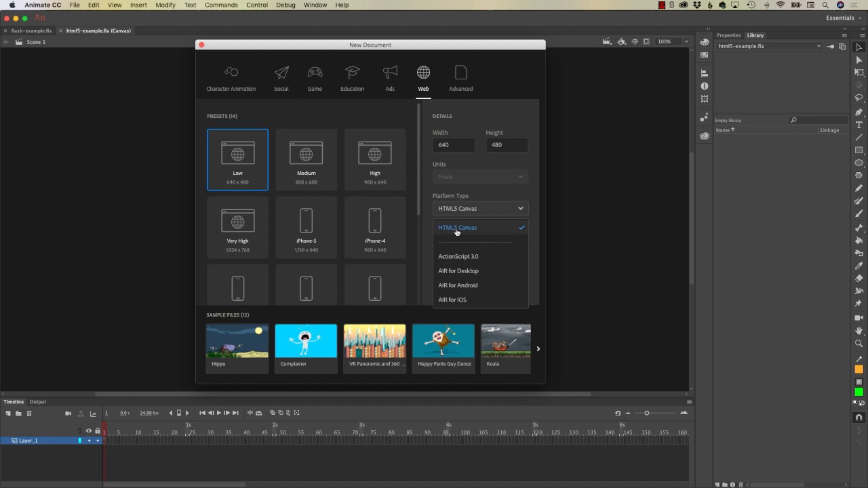Select the Text tool

(x=859, y=125)
